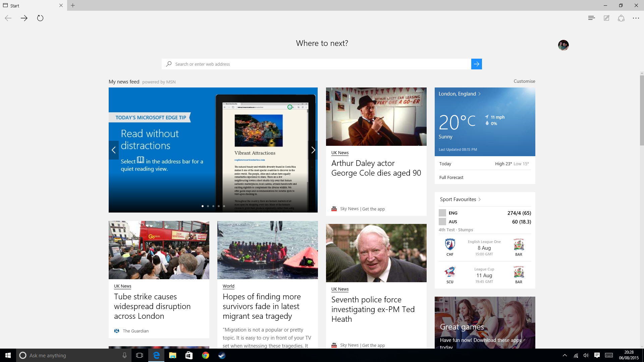The image size is (644, 362).
Task: Open File Explorer from the taskbar
Action: [x=172, y=355]
